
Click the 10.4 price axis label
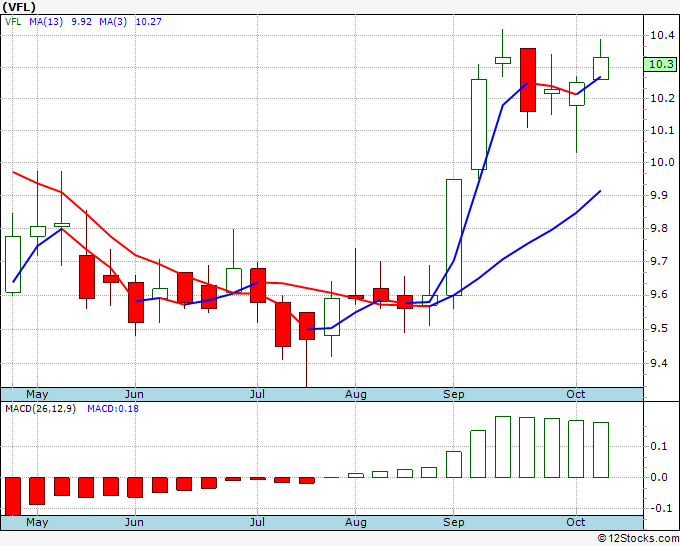point(662,35)
